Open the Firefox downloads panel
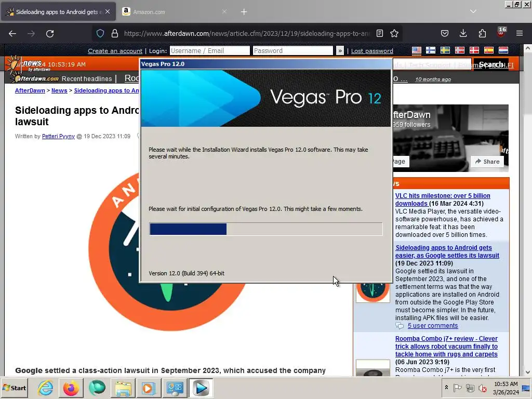Viewport: 532px width, 399px height. pos(463,33)
